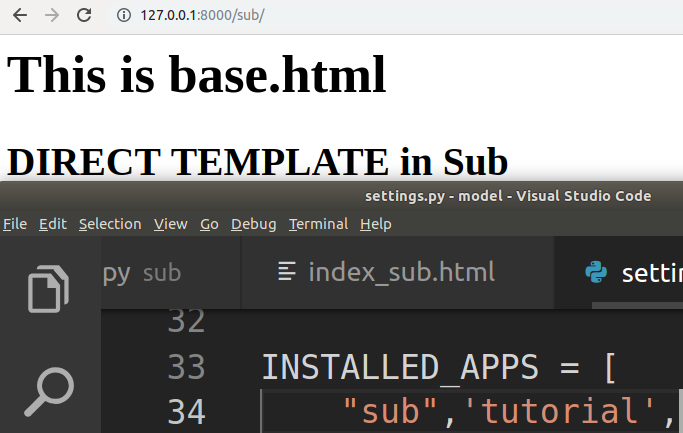Click the VS Code window title bar
The image size is (683, 433).
click(x=342, y=196)
